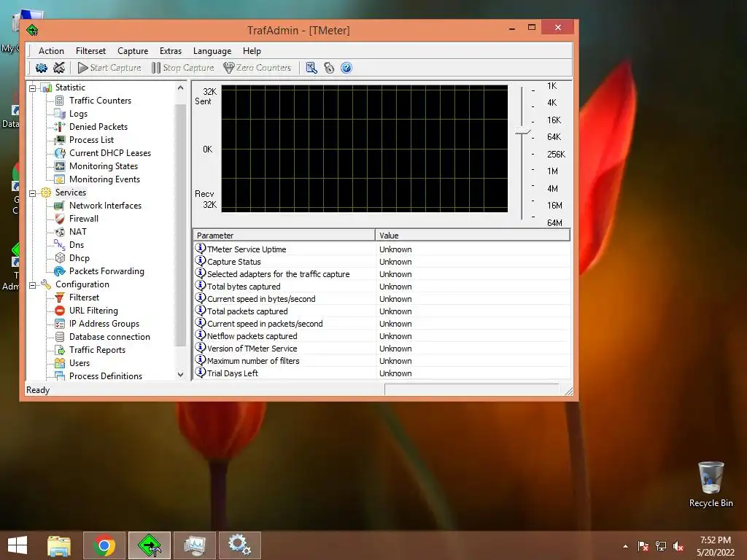Click the graph scale slider handle
The width and height of the screenshot is (747, 560).
click(522, 131)
